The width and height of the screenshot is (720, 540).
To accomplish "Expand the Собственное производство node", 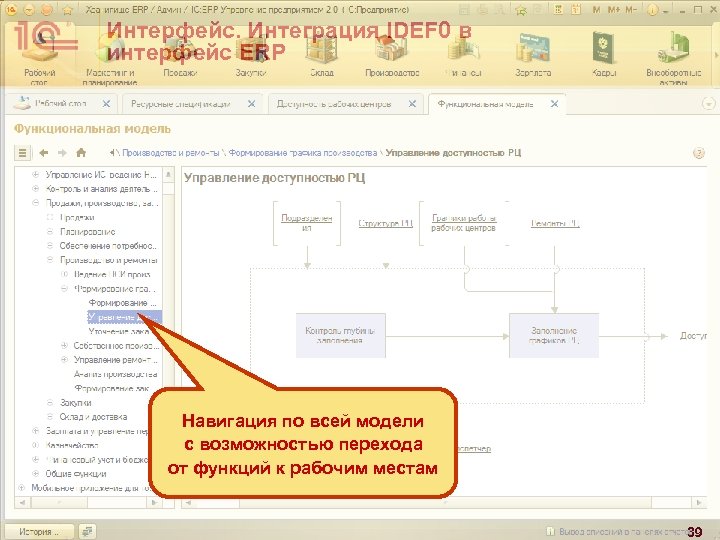I will (64, 345).
